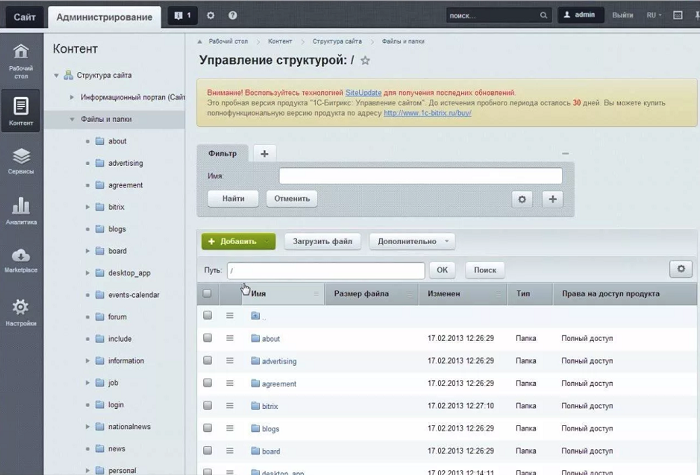The image size is (700, 475).
Task: Open the Рабочий стол sidebar section
Action: tap(21, 61)
